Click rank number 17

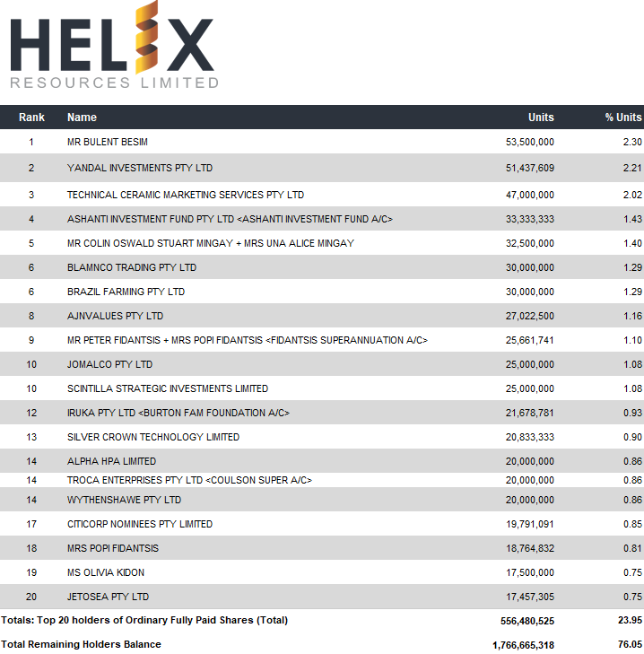pos(31,524)
